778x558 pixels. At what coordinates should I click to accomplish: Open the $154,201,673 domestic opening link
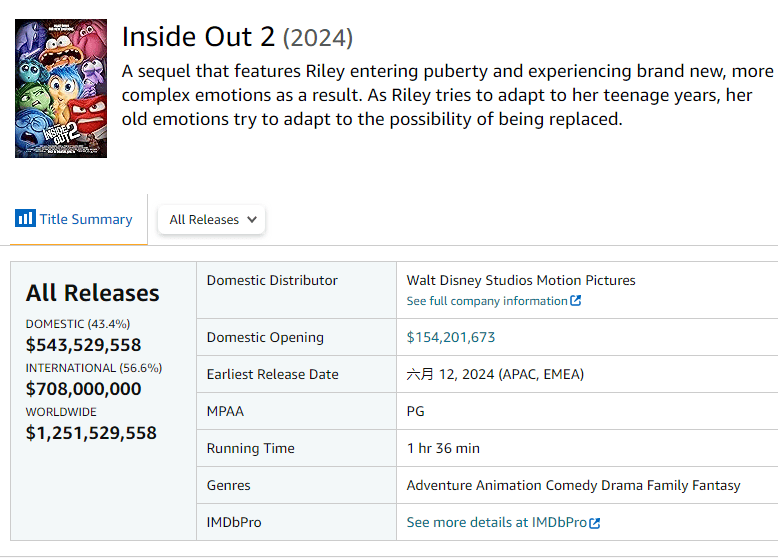tap(451, 337)
